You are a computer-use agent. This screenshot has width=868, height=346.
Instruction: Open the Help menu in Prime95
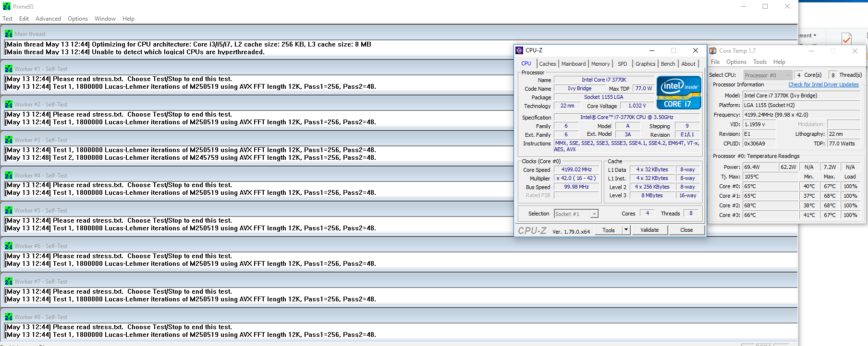coord(128,19)
